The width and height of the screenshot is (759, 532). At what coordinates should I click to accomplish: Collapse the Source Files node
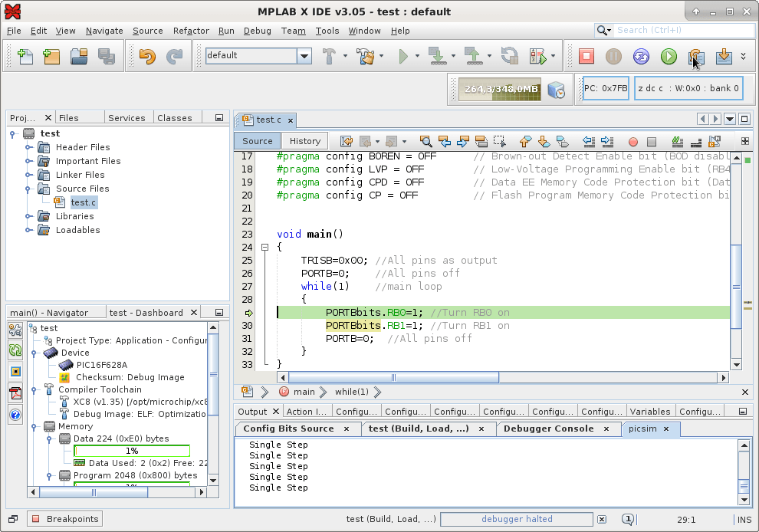coord(28,189)
